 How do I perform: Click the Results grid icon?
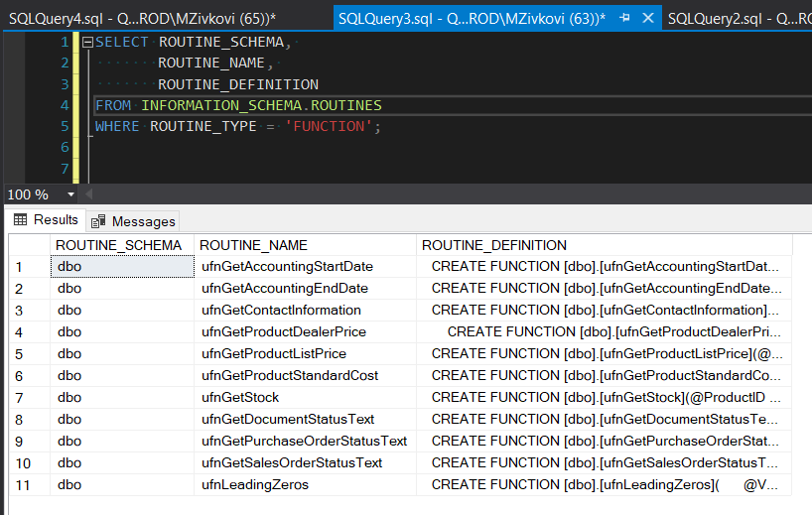pyautogui.click(x=20, y=220)
